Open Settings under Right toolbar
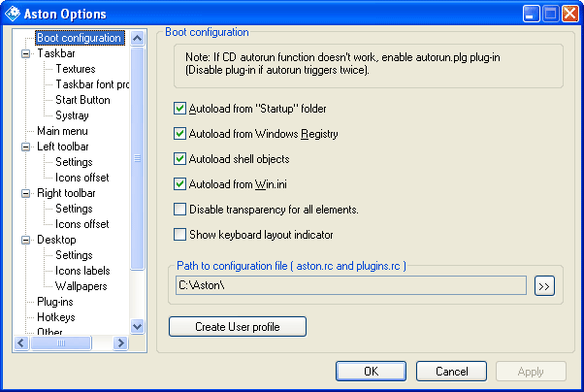Image resolution: width=584 pixels, height=392 pixels. (74, 209)
